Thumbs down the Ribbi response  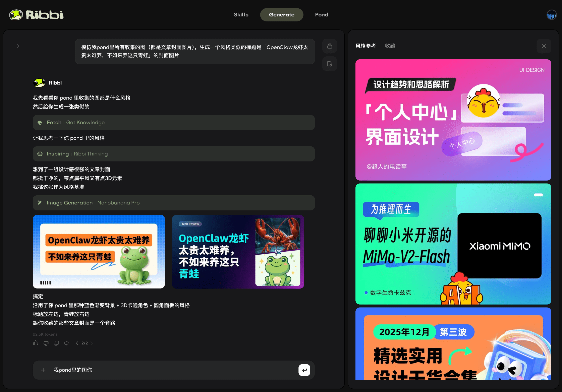tap(46, 343)
